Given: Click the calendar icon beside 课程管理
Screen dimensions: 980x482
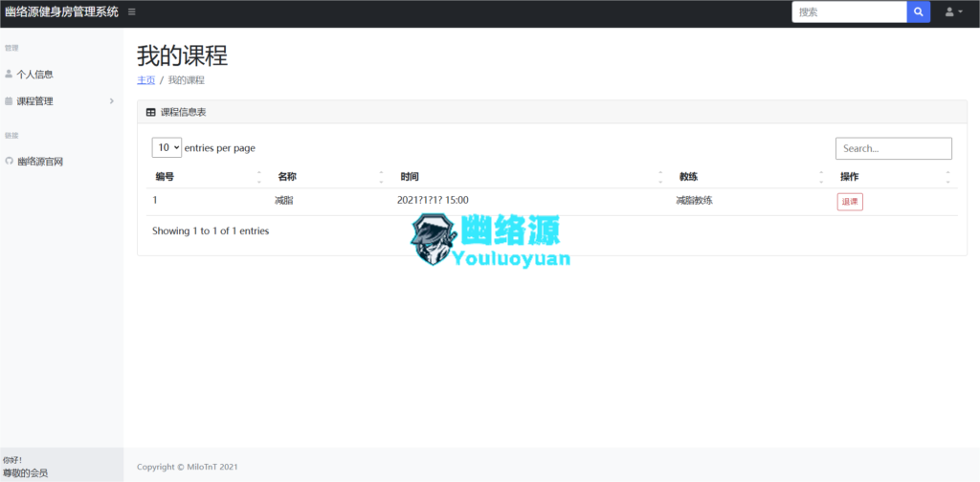Looking at the screenshot, I should [9, 100].
